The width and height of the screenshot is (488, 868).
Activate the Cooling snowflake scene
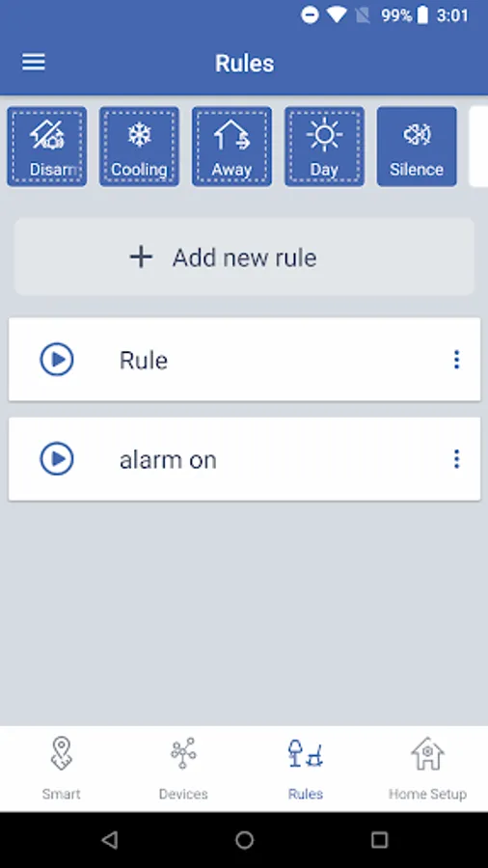pyautogui.click(x=140, y=147)
